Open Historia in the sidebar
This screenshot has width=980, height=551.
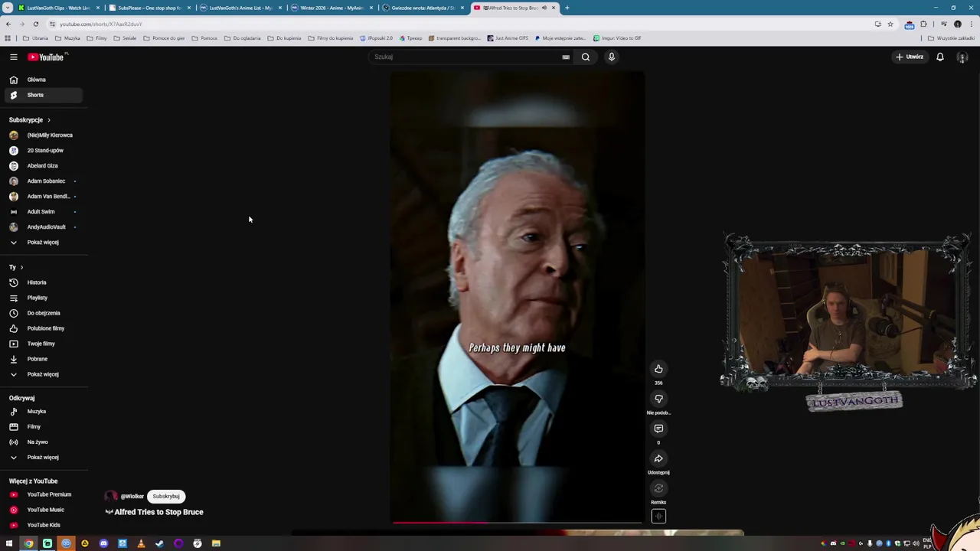pos(43,282)
